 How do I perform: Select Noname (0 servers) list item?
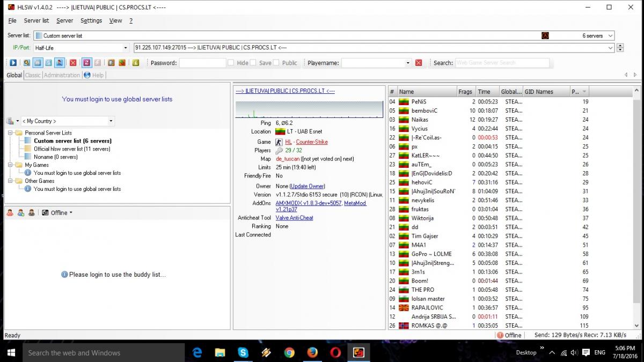tap(56, 157)
